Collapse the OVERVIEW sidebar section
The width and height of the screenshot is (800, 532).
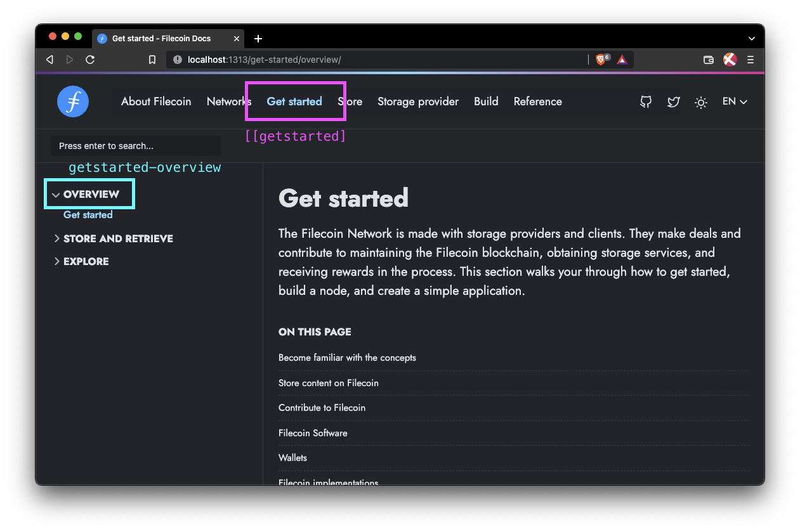(86, 195)
